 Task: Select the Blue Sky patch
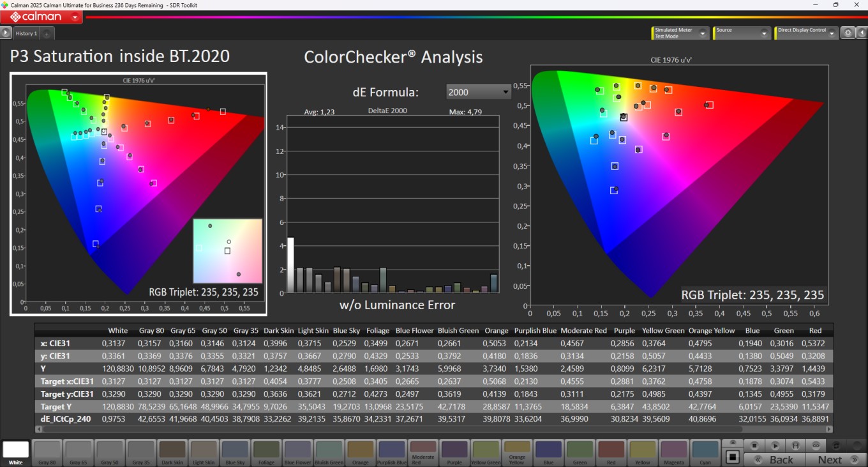click(235, 452)
